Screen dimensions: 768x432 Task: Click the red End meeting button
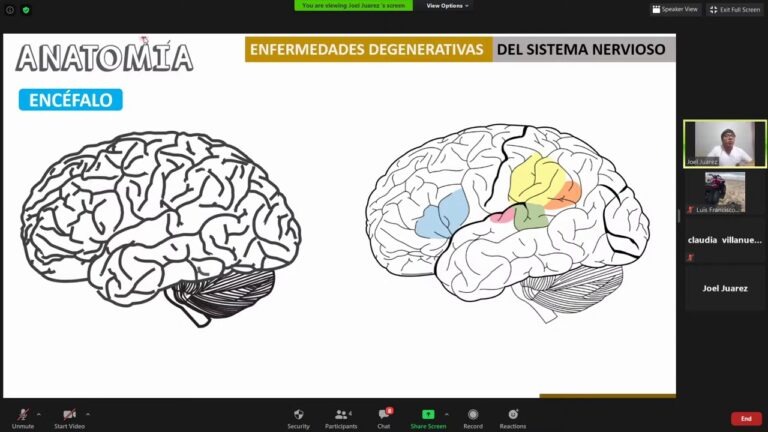point(746,419)
